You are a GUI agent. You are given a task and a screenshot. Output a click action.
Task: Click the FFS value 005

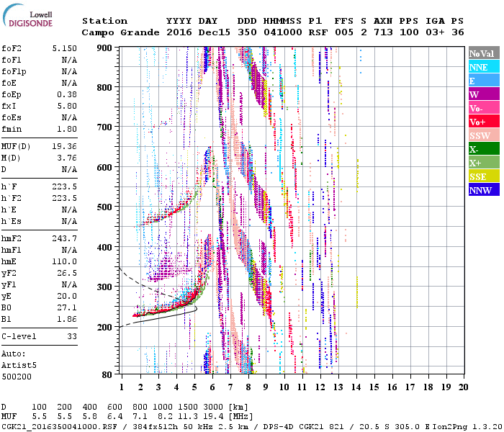(x=344, y=32)
